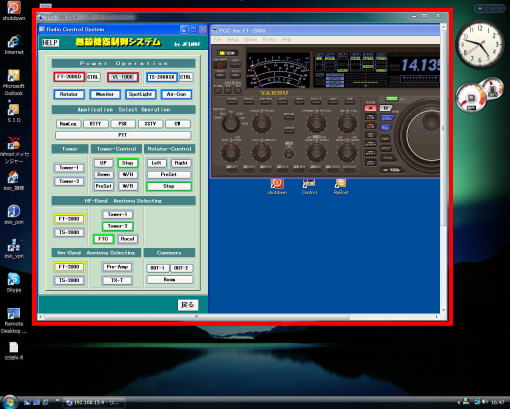Click Left in Rotator-Control
510x409 pixels.
click(x=156, y=163)
